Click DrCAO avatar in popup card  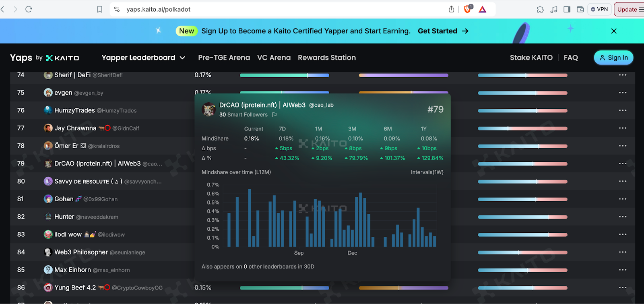pos(208,109)
